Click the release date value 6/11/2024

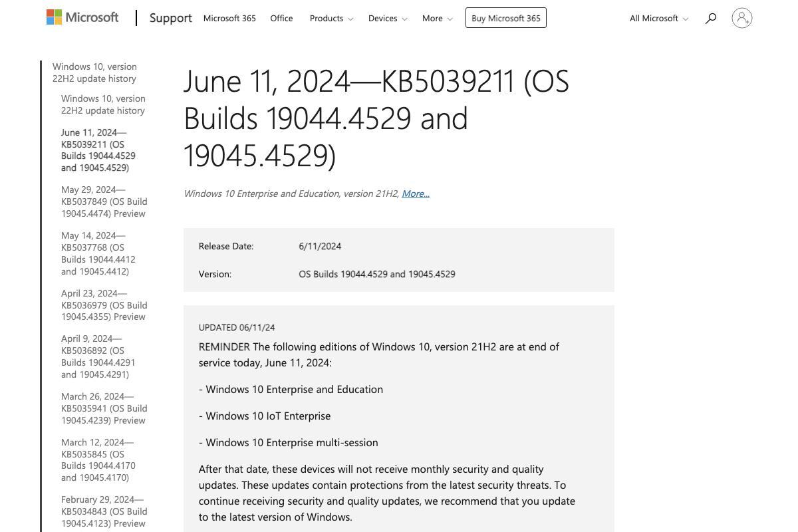(x=320, y=246)
